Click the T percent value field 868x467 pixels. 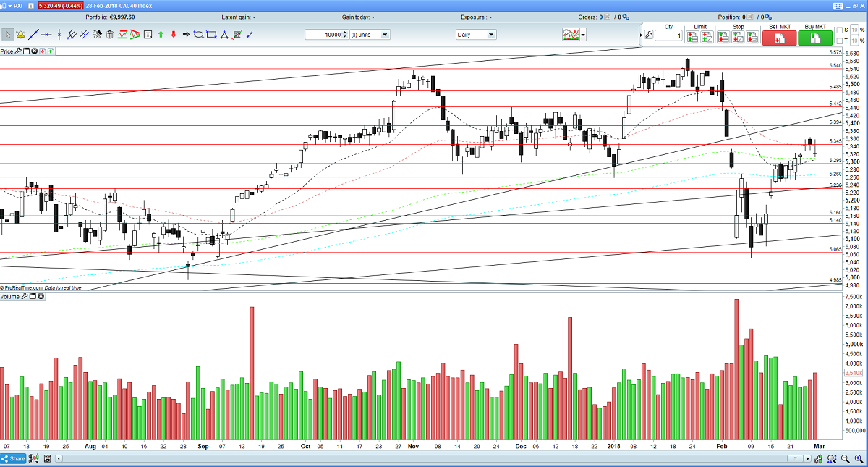click(x=854, y=41)
